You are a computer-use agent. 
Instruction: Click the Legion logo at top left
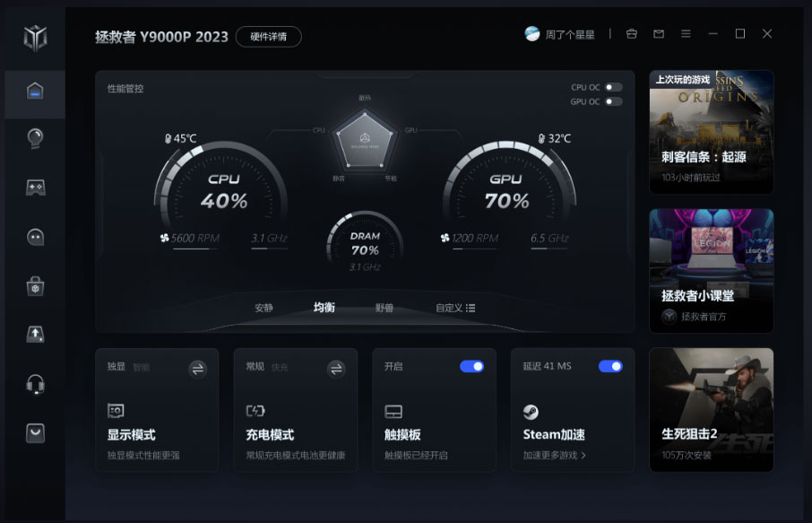35,38
